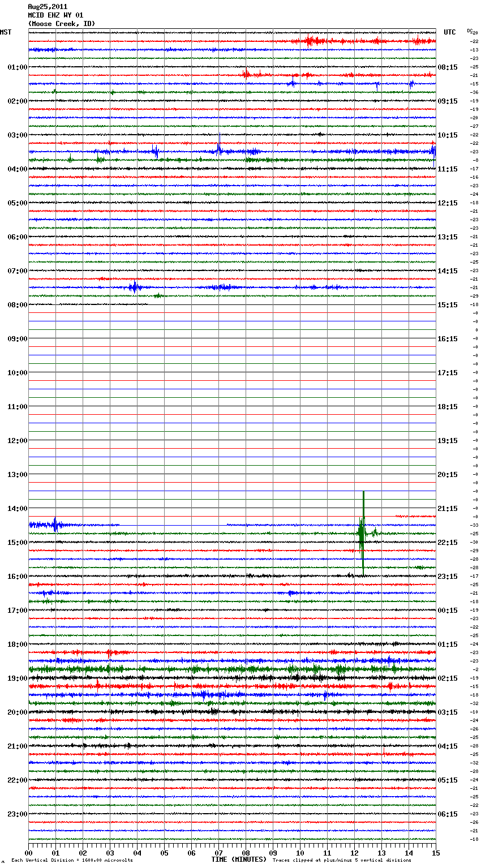Click the 06:15 UTC label
The image size is (481, 868).
coord(448,814)
